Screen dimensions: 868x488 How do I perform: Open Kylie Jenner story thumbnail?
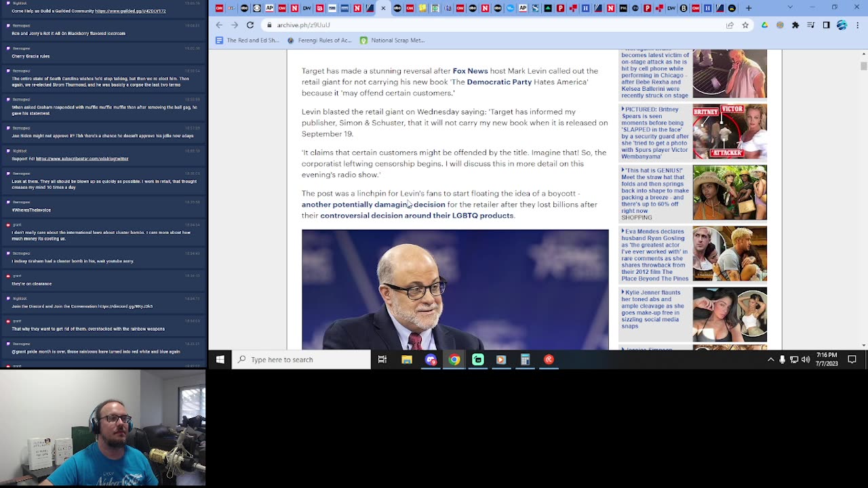(730, 314)
